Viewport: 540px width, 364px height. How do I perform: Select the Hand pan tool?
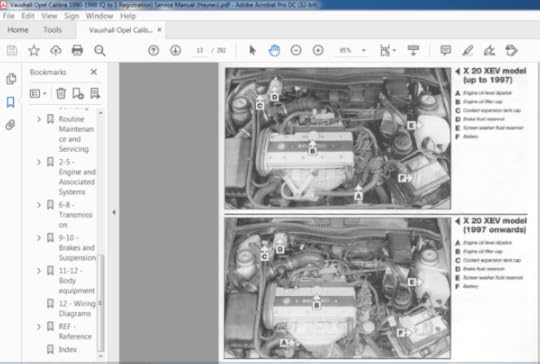274,51
